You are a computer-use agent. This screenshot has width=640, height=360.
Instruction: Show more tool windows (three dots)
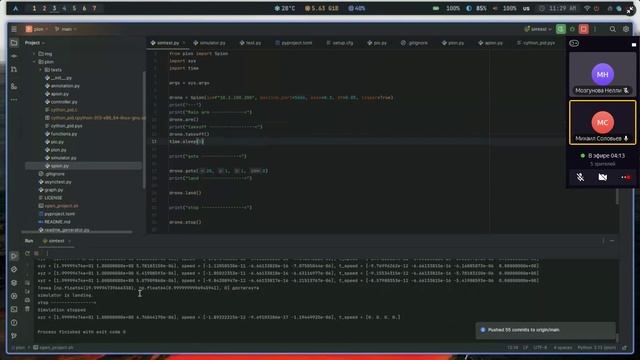(14, 100)
